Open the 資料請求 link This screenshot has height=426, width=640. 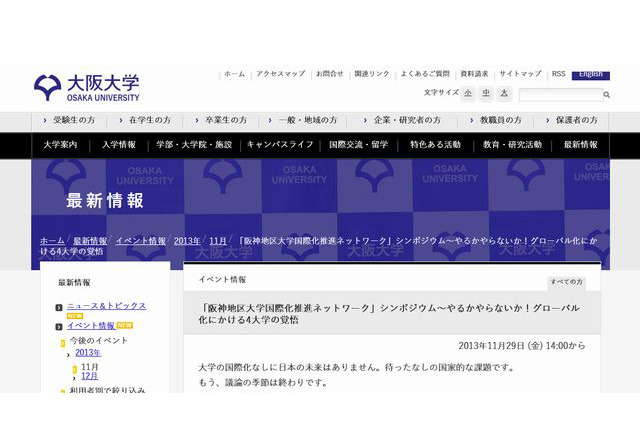point(474,74)
